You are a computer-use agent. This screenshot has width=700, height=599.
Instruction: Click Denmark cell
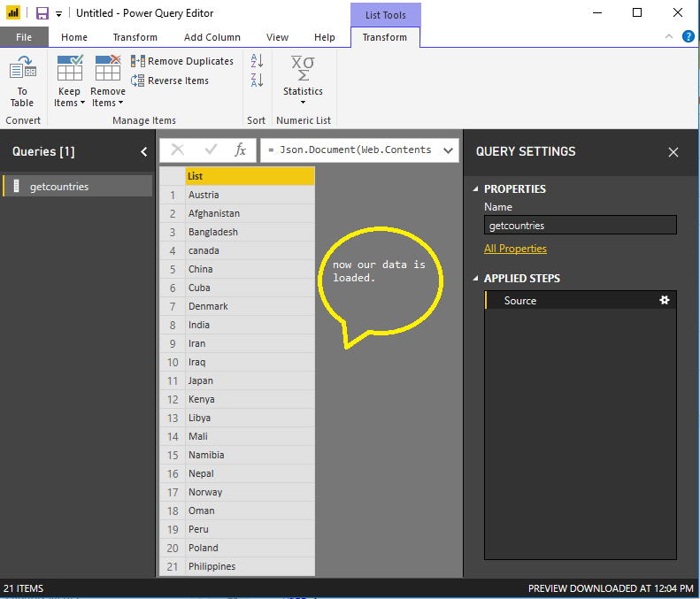[x=250, y=306]
